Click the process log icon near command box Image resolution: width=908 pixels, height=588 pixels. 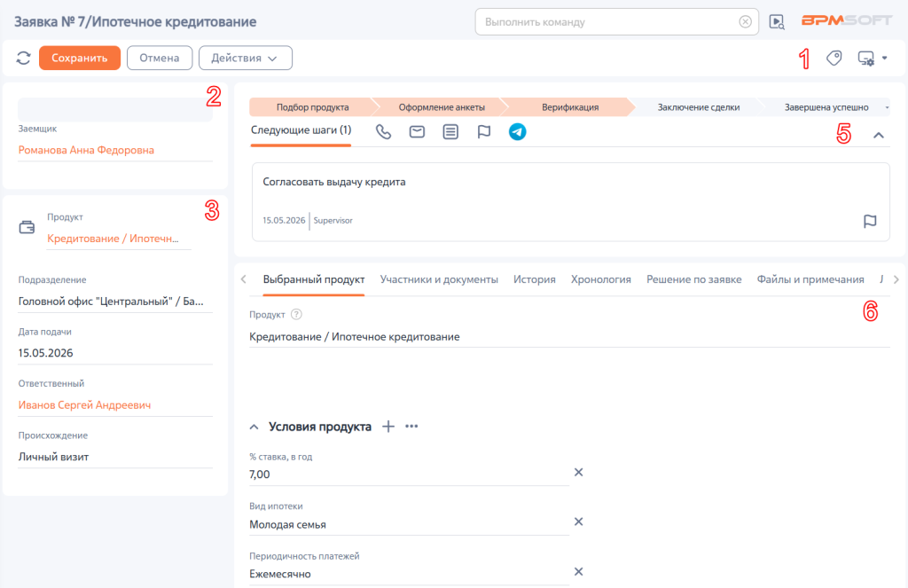click(x=777, y=22)
